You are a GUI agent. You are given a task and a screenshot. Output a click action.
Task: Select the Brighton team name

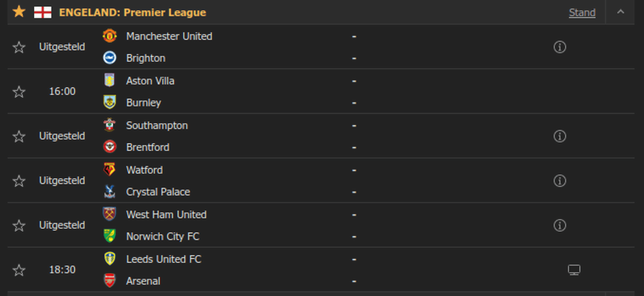(x=146, y=58)
